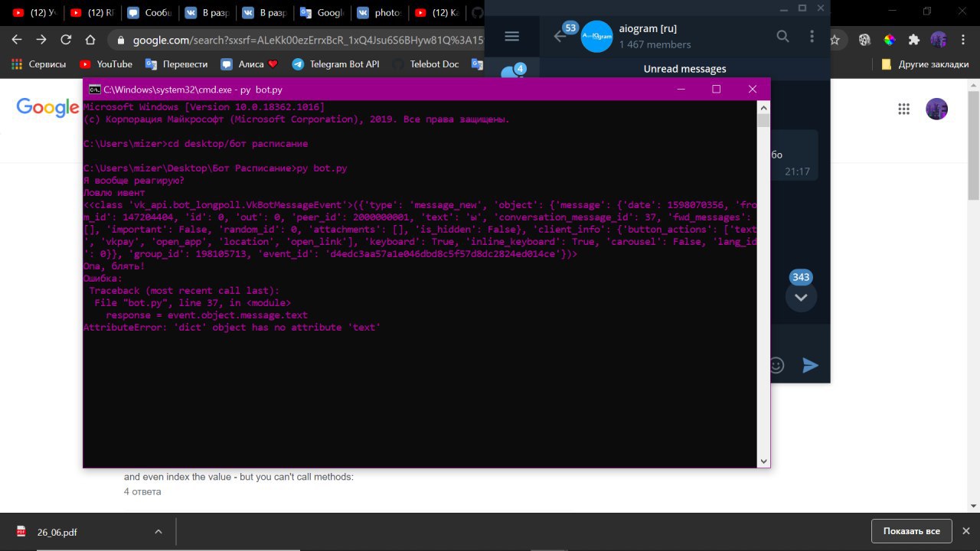Image resolution: width=980 pixels, height=551 pixels.
Task: Reload the page in Chrome
Action: point(66,40)
